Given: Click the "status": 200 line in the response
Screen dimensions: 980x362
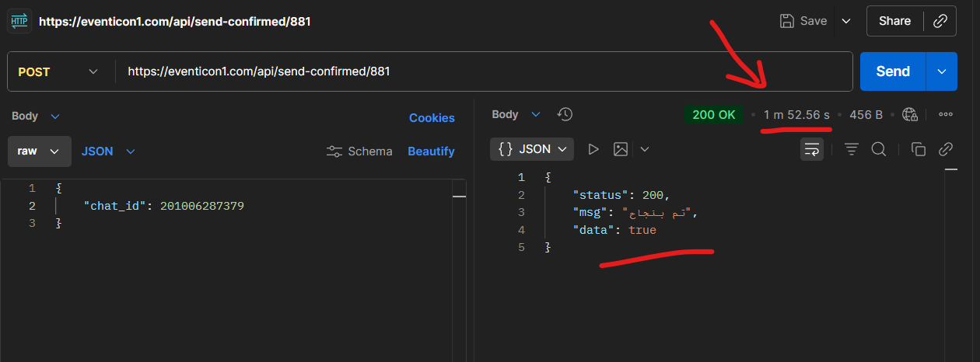Looking at the screenshot, I should (x=621, y=194).
